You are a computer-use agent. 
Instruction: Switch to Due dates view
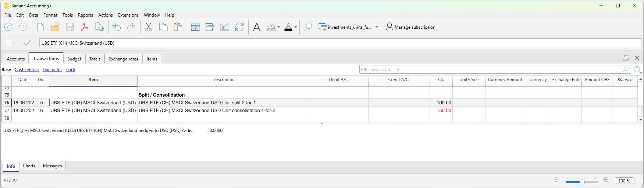(x=52, y=70)
